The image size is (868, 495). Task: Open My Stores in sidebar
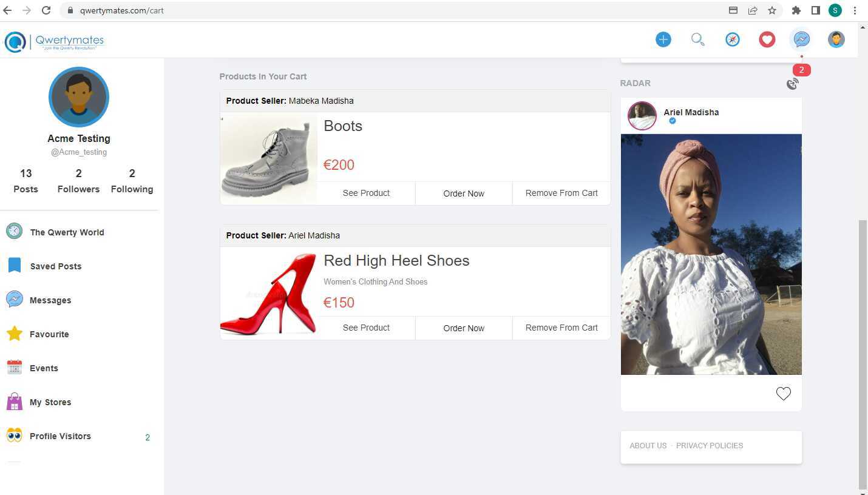click(50, 402)
